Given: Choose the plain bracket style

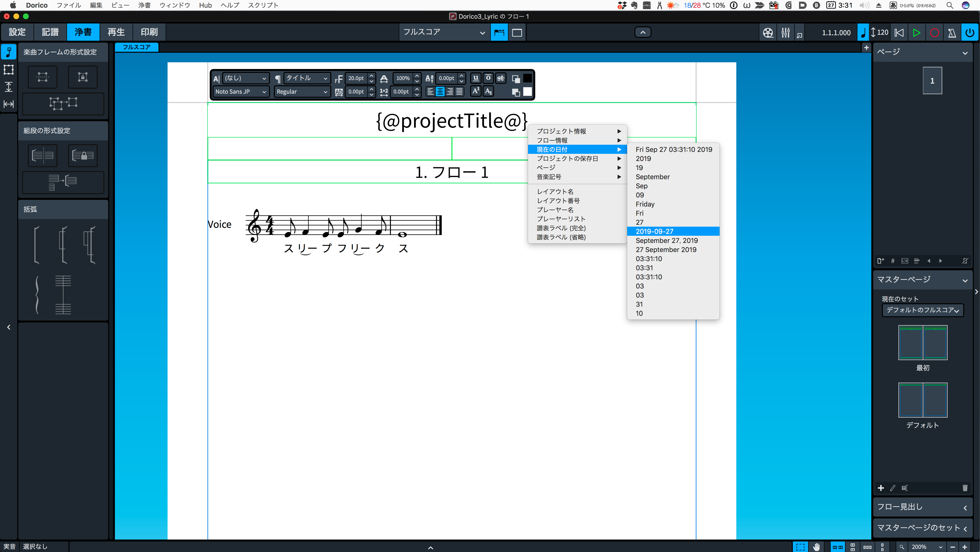Looking at the screenshot, I should (x=37, y=245).
